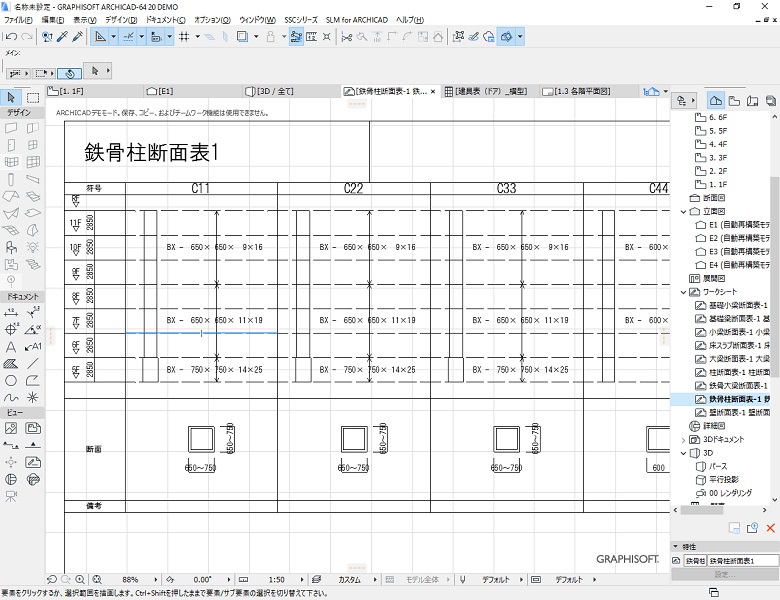Select the Text tool
Image resolution: width=780 pixels, height=600 pixels.
pyautogui.click(x=11, y=347)
